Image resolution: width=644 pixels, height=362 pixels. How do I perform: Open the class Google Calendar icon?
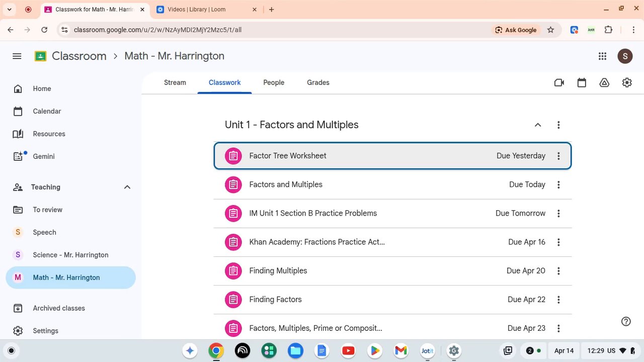tap(582, 82)
